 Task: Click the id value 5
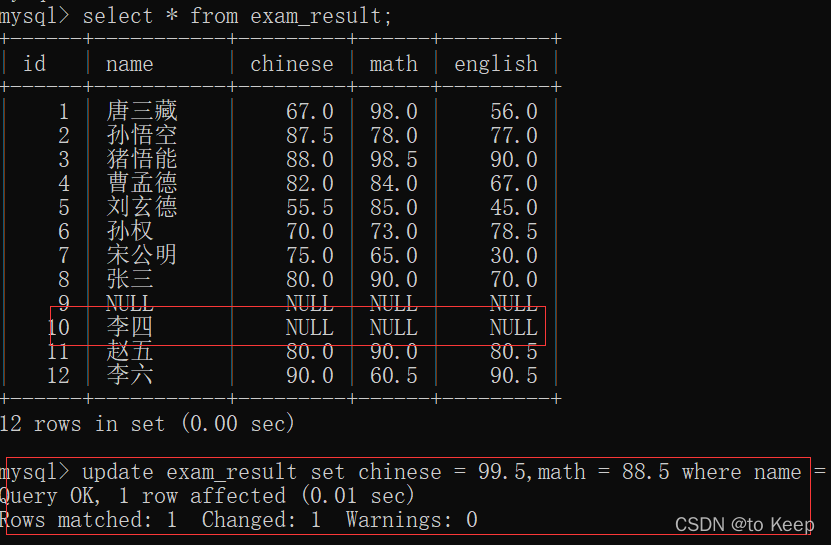64,207
